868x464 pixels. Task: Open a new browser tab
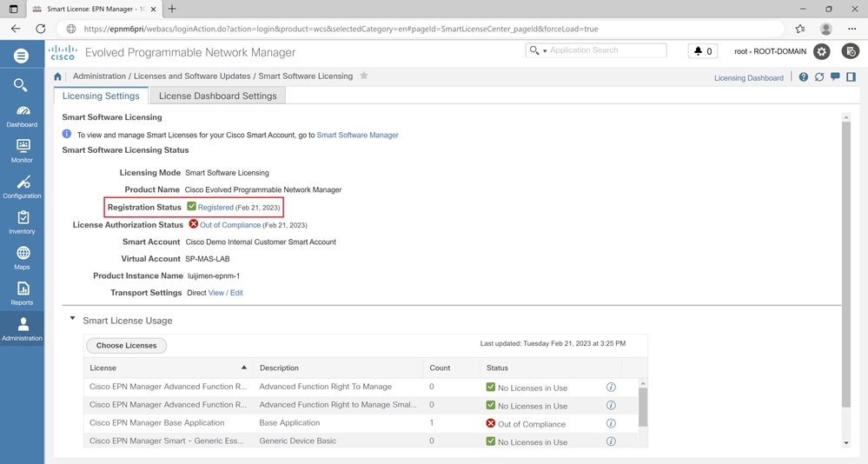[172, 9]
